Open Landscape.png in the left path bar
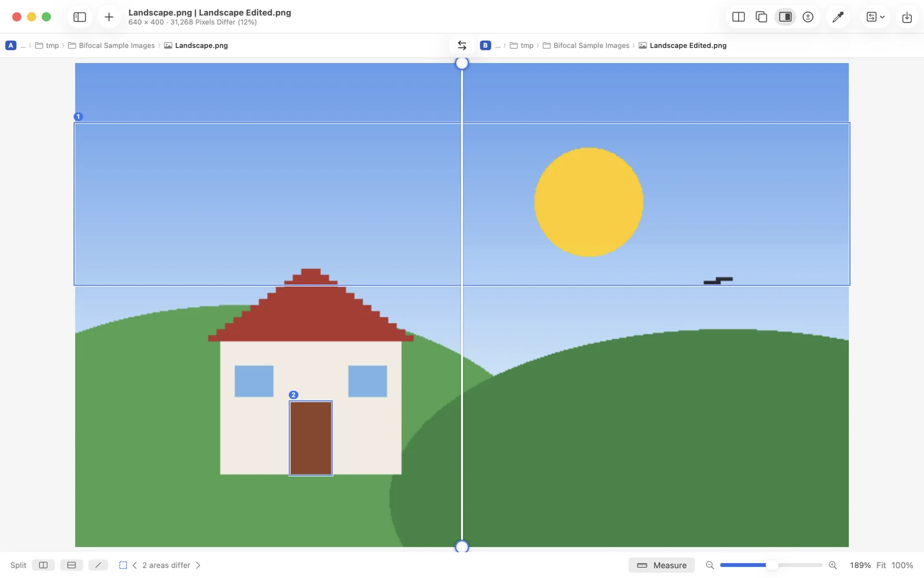Viewport: 924px width, 578px height. 196,45
